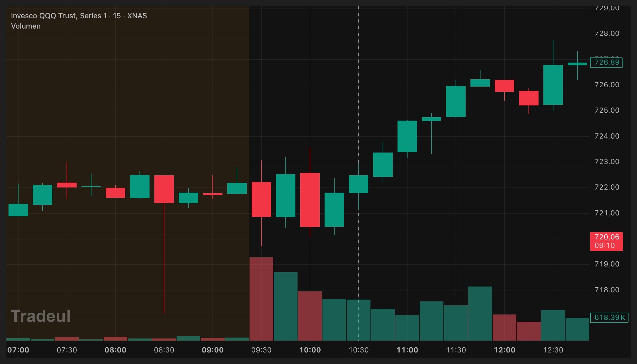Click the 10:00 time axis label
Screen dimensions: 637x364
[310, 350]
